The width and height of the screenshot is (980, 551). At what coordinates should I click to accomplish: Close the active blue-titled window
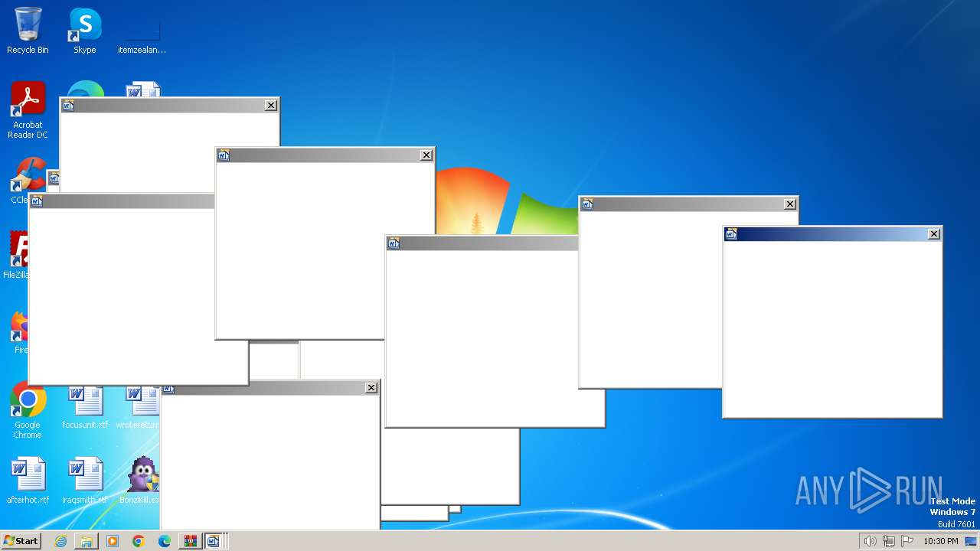coord(933,234)
